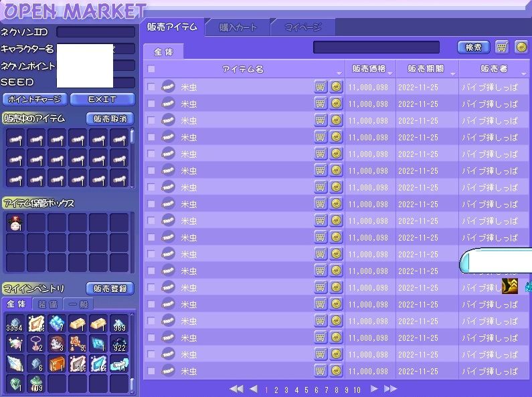Check the checkbox of the first 米虫 row
532x397 pixels.
tap(151, 87)
